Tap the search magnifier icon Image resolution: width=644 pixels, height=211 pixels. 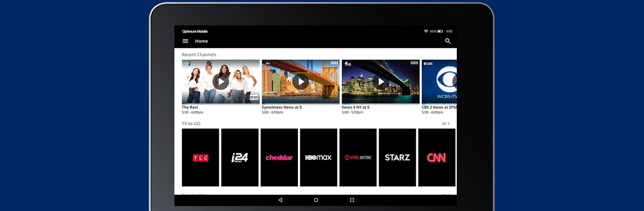click(x=448, y=41)
